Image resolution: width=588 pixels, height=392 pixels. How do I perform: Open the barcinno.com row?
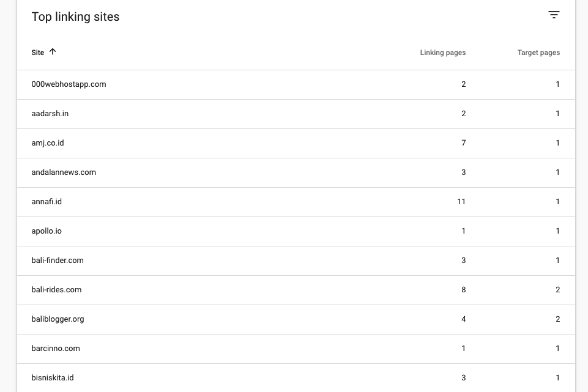pyautogui.click(x=56, y=349)
